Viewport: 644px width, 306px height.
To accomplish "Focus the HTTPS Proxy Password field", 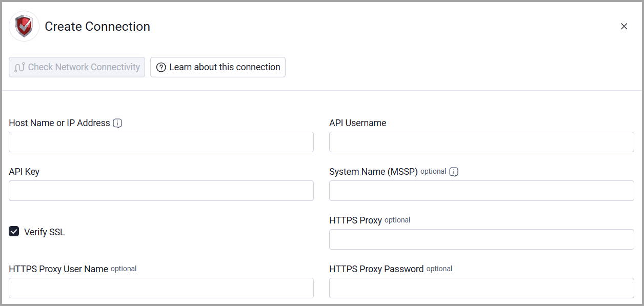I will [481, 288].
